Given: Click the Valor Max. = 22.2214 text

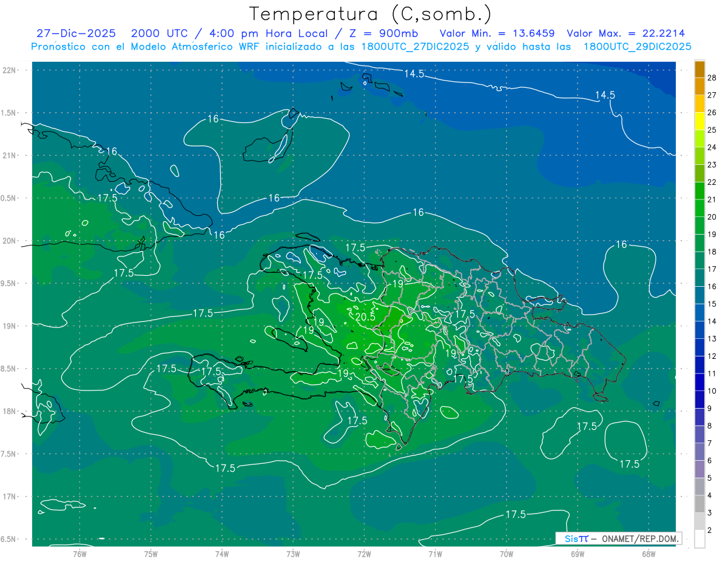Looking at the screenshot, I should [625, 33].
